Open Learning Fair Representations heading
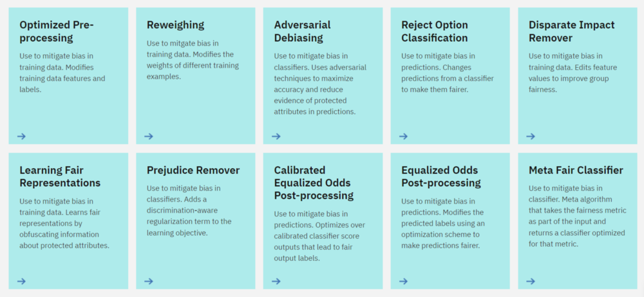 60,177
